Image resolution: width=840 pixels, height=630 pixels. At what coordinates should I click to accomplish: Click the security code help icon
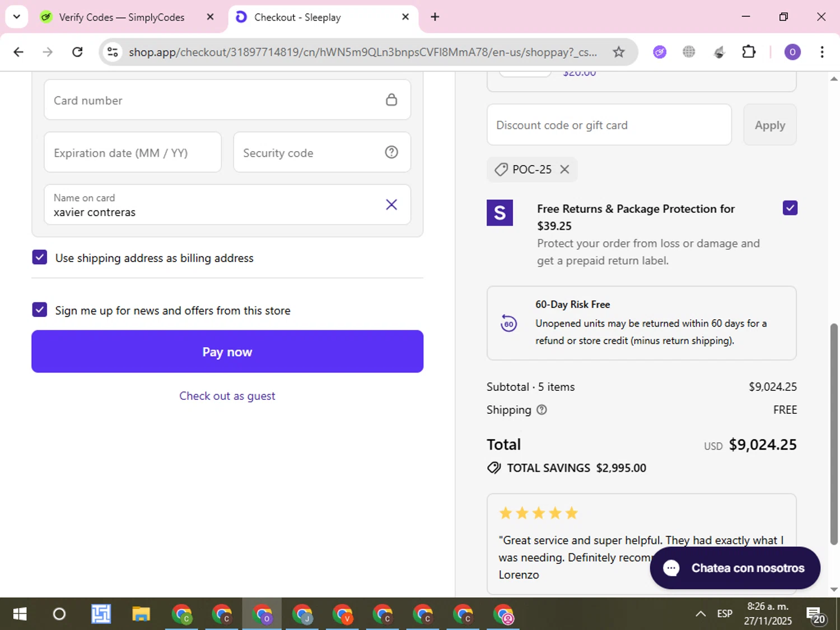coord(391,152)
